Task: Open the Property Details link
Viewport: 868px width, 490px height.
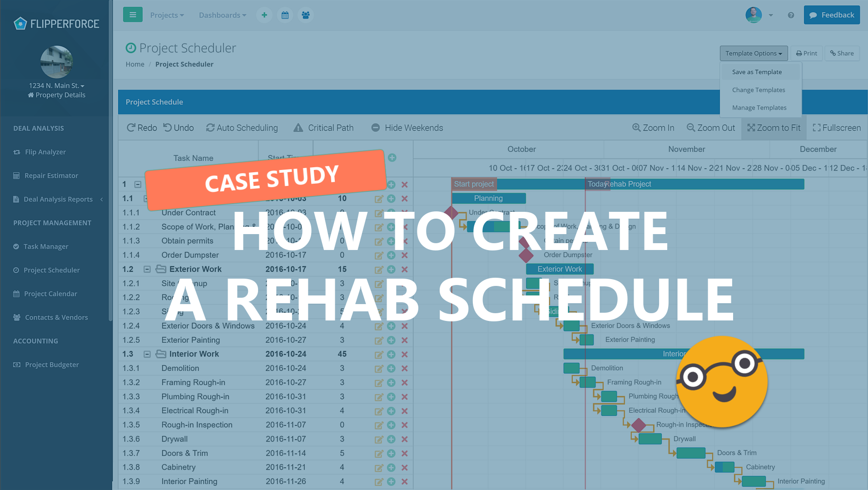Action: coord(56,95)
